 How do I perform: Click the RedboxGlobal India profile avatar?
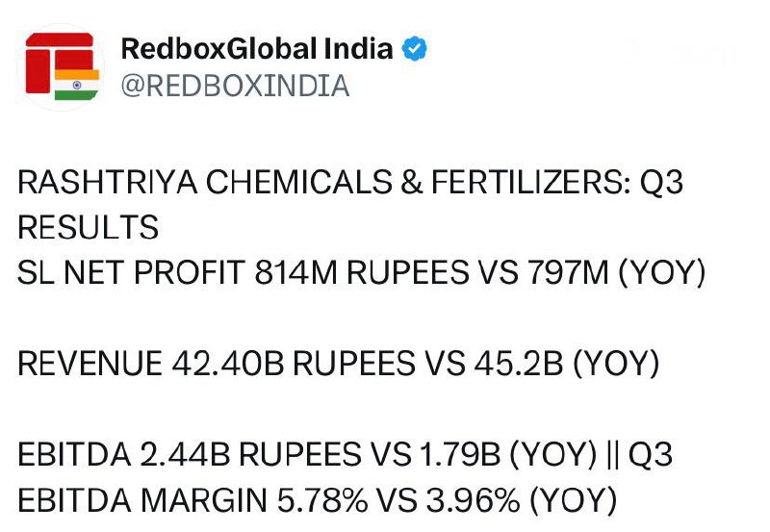coord(59,66)
